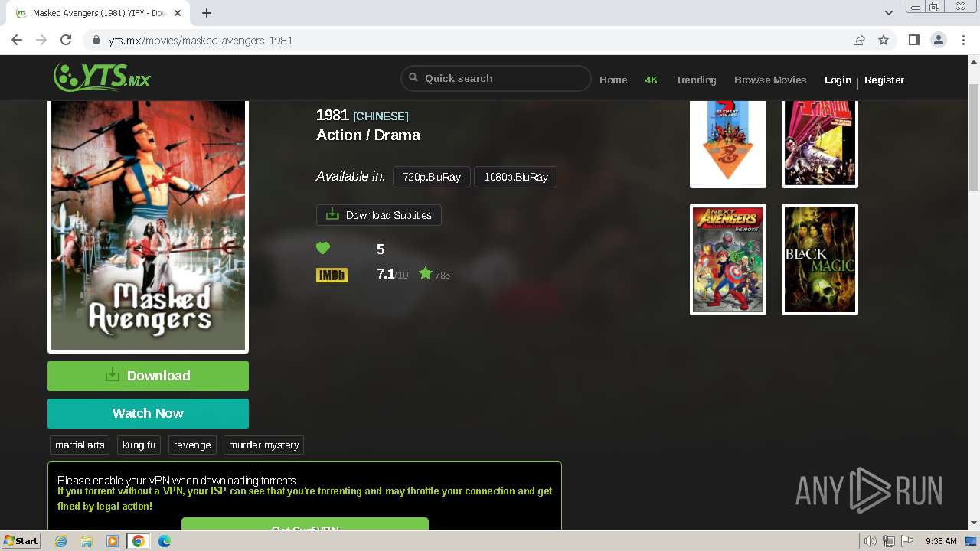Click the green star rating icon
Viewport: 980px width, 551px height.
pyautogui.click(x=426, y=273)
